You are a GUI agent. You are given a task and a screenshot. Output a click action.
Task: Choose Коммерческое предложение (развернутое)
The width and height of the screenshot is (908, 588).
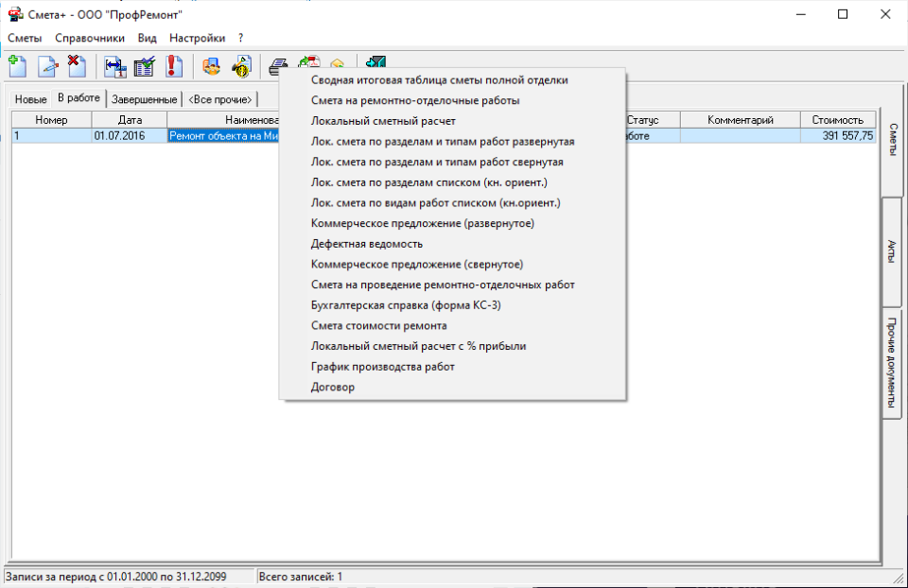point(452,223)
